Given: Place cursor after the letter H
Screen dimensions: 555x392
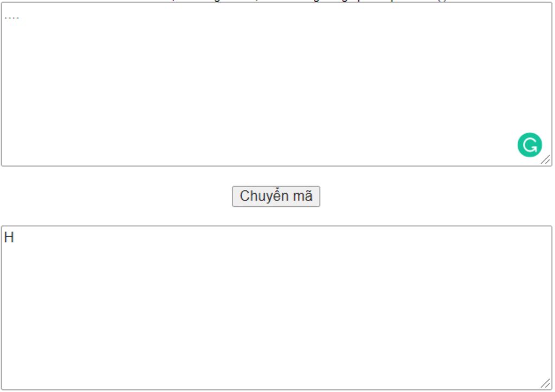Looking at the screenshot, I should coord(15,238).
